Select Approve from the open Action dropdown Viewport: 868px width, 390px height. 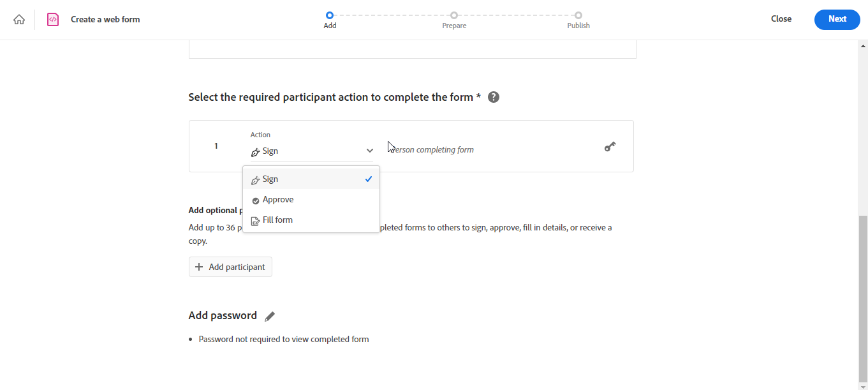[x=278, y=199]
